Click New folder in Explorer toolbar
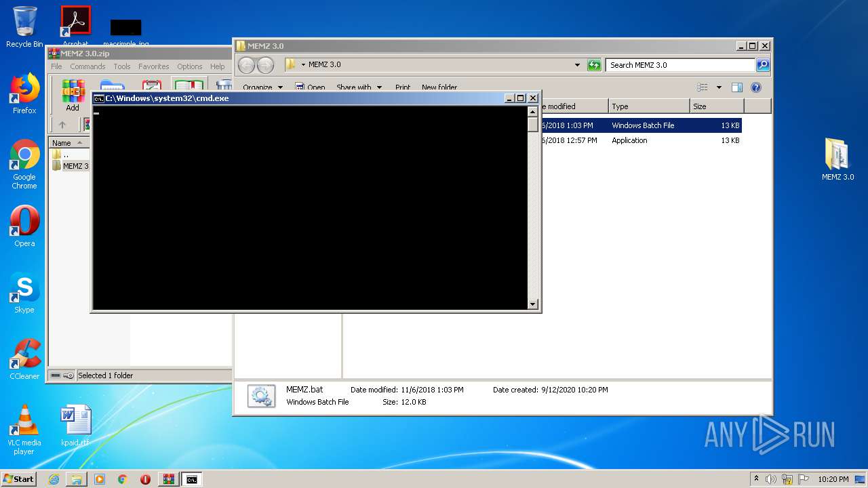The image size is (868, 488). 439,87
